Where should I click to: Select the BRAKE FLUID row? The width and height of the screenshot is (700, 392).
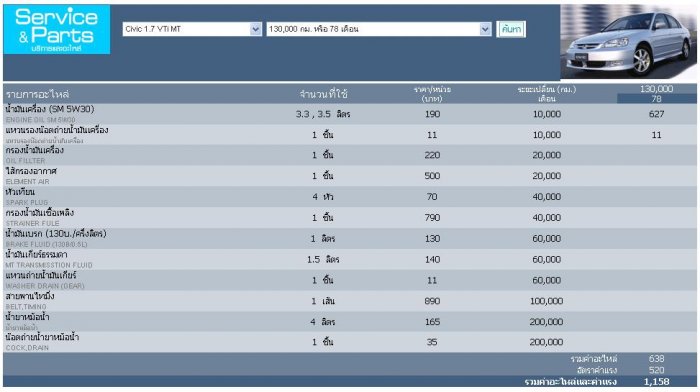click(350, 238)
